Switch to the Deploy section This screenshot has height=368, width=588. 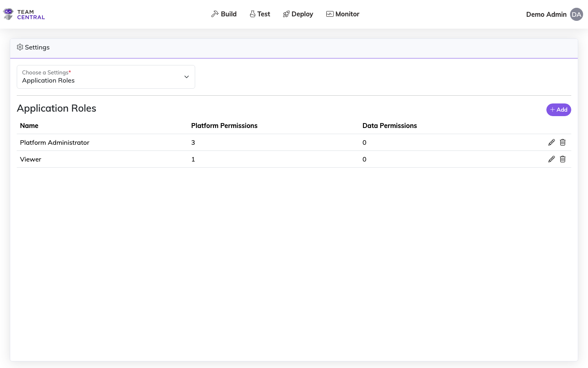pyautogui.click(x=298, y=13)
